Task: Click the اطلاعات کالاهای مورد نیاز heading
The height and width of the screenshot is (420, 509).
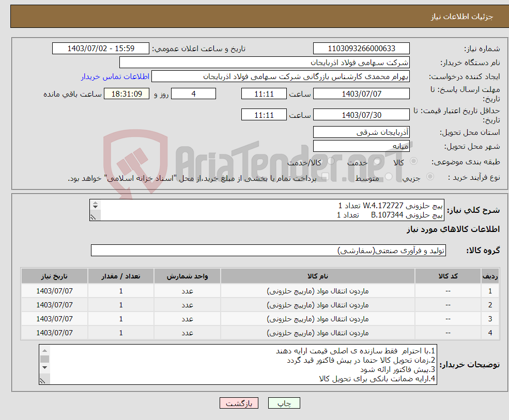Action: tap(453, 229)
